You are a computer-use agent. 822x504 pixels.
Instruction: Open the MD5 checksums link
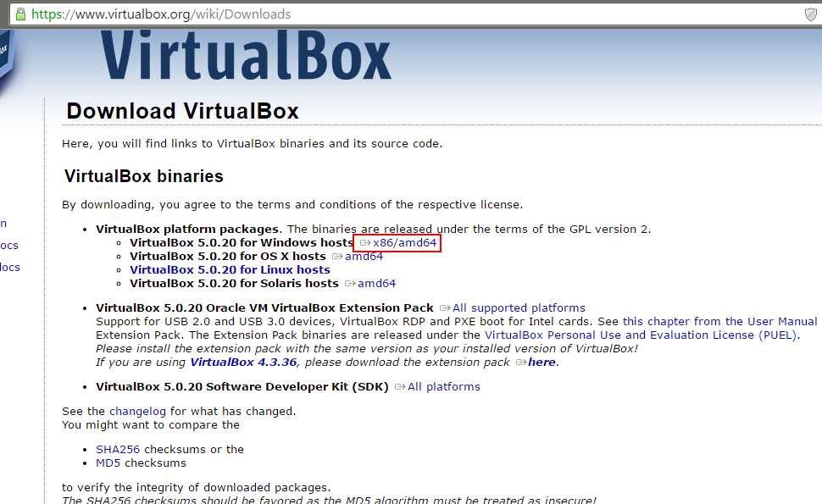(x=108, y=463)
